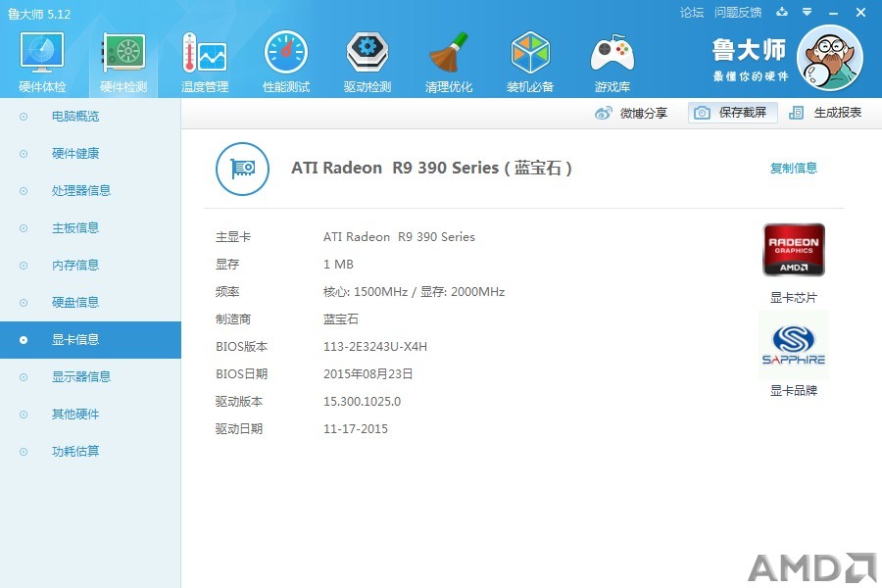Click the graphics card circle icon

[x=242, y=169]
